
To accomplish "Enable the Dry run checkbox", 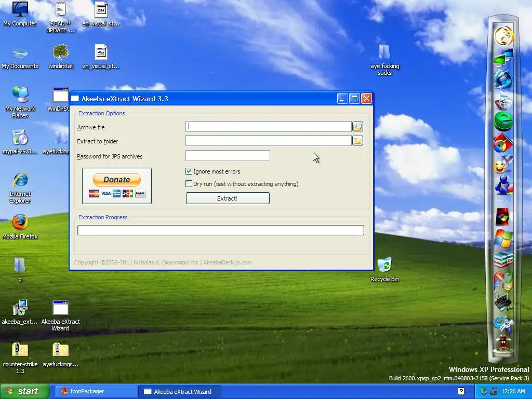I will pyautogui.click(x=189, y=184).
